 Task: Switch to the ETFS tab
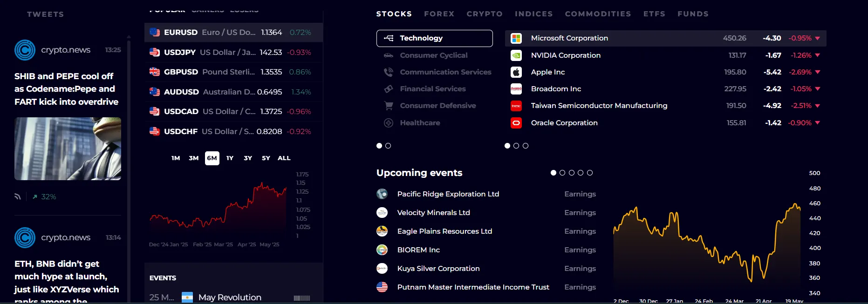tap(654, 14)
